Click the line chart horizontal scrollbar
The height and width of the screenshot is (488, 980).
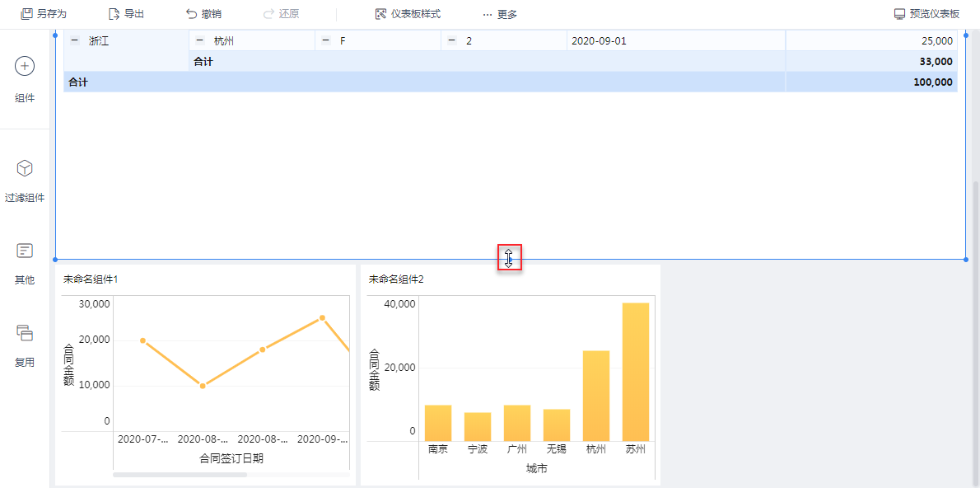coord(180,475)
